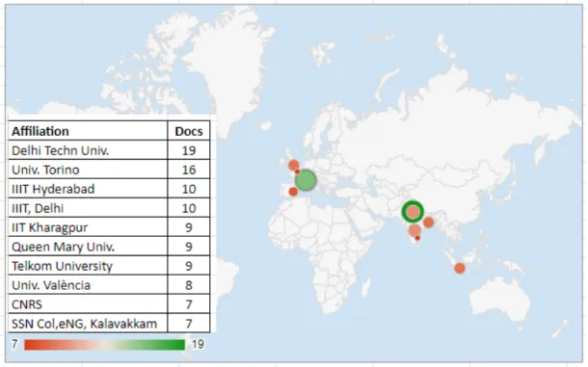Viewport: 588px width, 367px height.
Task: Select the salmon bubble inside the green ring in India
Action: (x=413, y=212)
